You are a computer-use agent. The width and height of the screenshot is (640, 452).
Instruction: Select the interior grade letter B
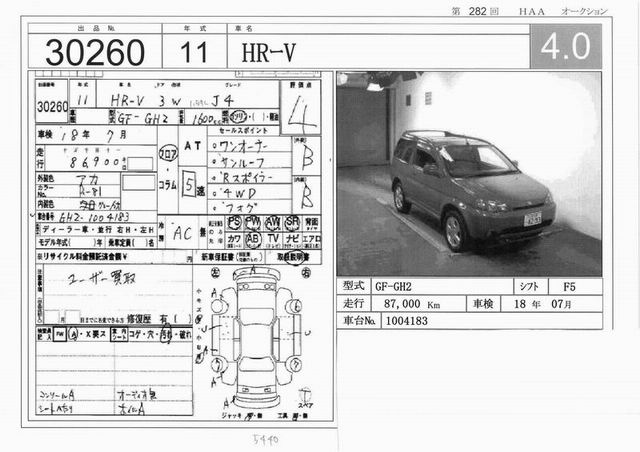tap(307, 196)
